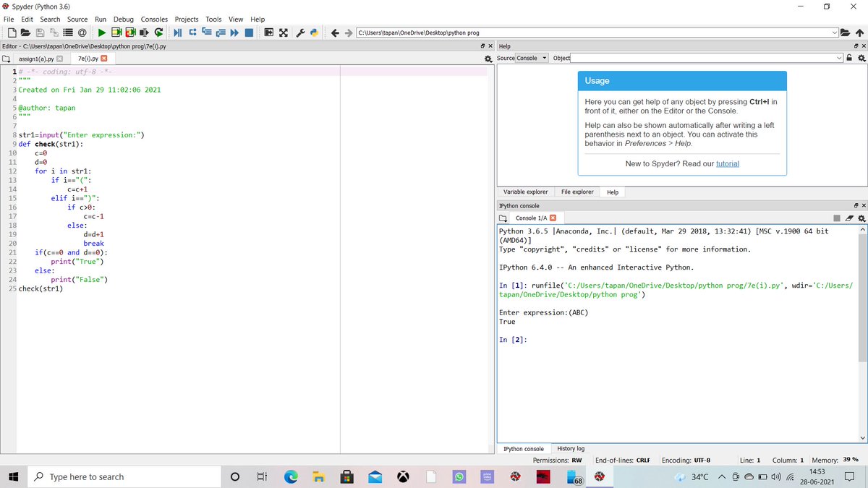
Task: Click the Save file icon
Action: coord(40,33)
